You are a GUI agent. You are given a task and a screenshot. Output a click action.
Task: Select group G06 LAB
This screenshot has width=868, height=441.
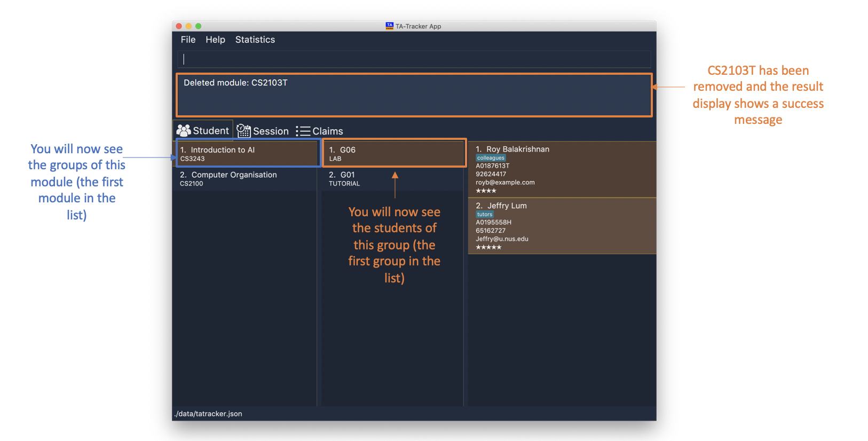(x=394, y=154)
